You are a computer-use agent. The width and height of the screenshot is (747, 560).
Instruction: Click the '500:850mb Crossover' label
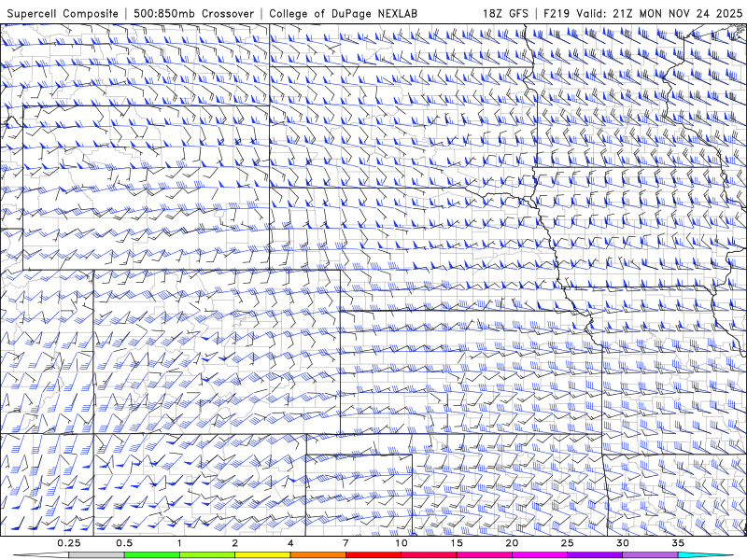193,13
